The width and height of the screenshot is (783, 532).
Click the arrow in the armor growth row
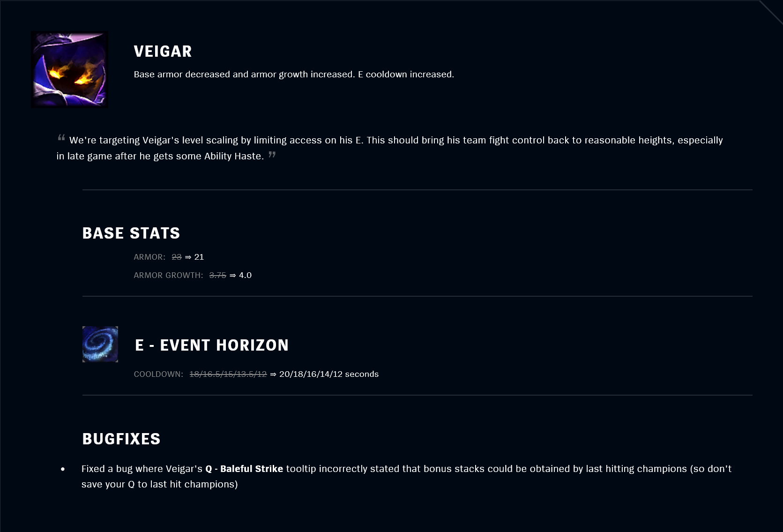coord(233,276)
